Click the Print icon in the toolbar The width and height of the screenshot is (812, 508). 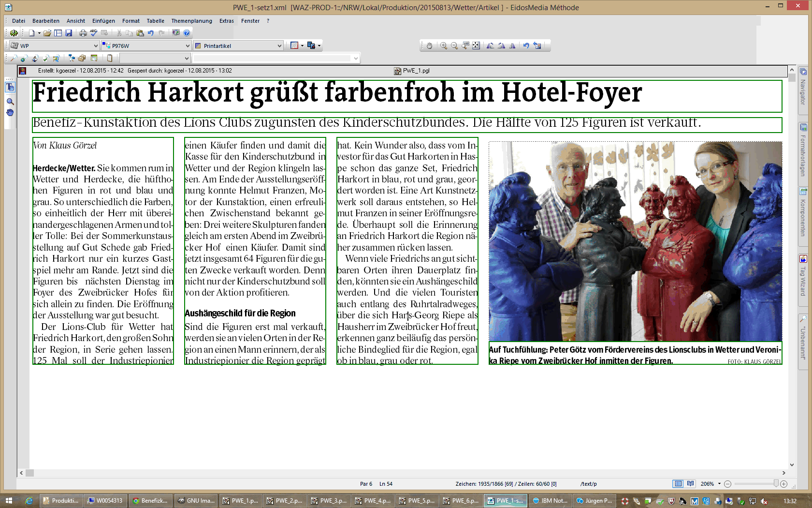point(83,33)
